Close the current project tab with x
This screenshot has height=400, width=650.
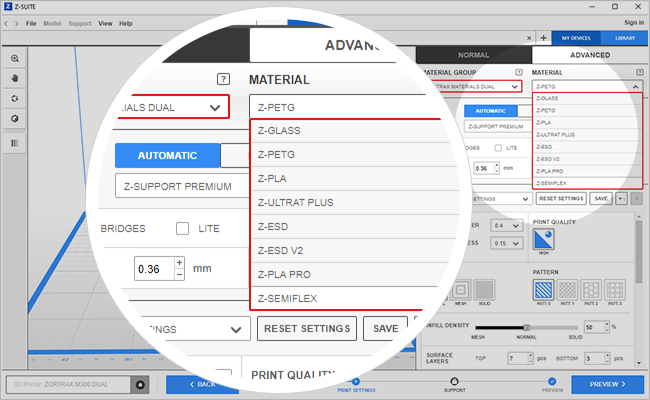point(529,38)
